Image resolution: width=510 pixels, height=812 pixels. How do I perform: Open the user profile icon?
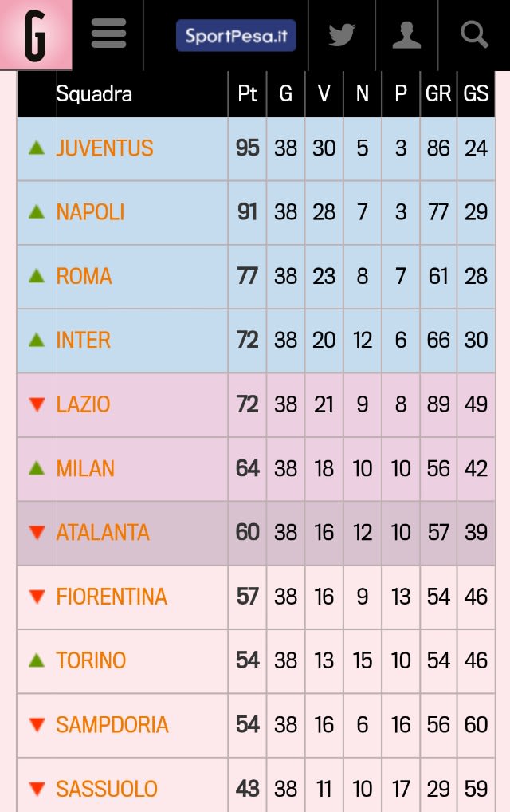406,34
